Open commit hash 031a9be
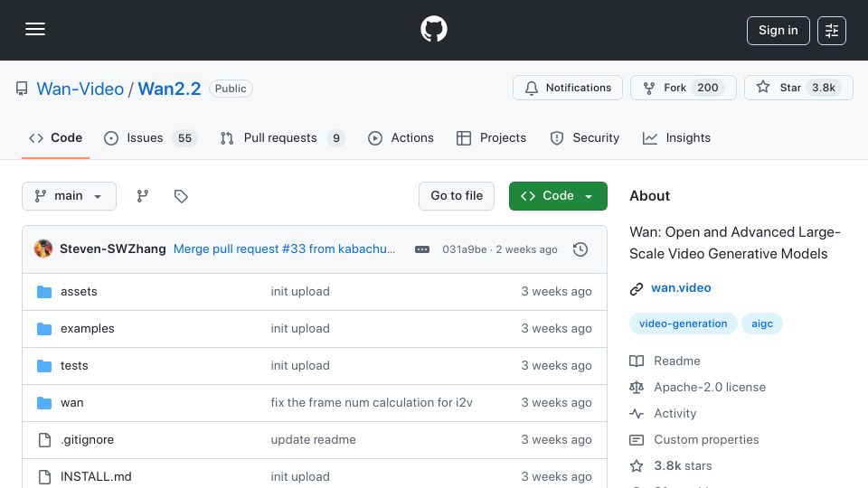Image resolution: width=868 pixels, height=488 pixels. click(465, 249)
